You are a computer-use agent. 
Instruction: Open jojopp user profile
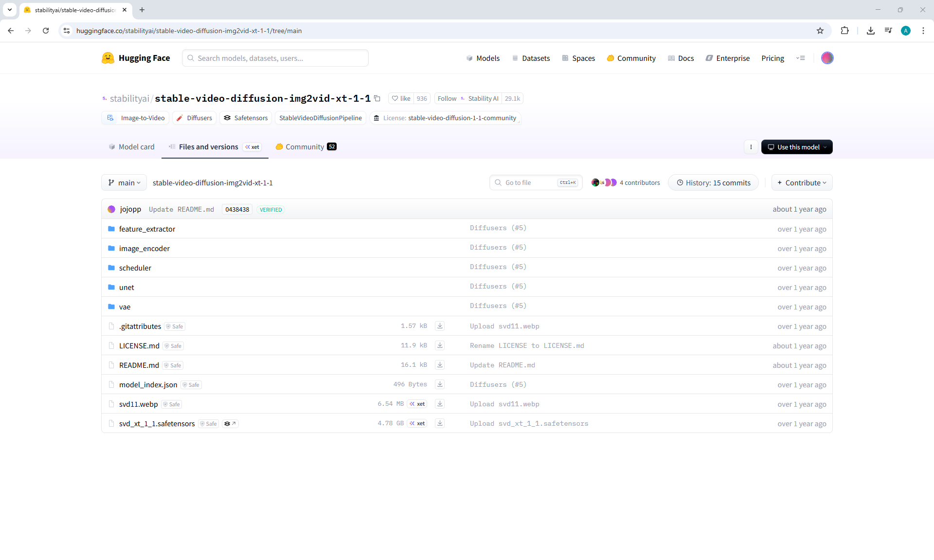point(130,209)
